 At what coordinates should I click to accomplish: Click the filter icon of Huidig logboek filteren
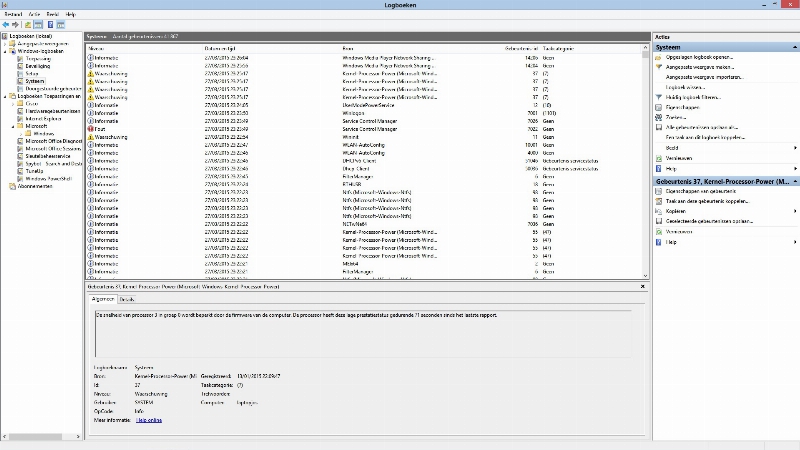(659, 97)
